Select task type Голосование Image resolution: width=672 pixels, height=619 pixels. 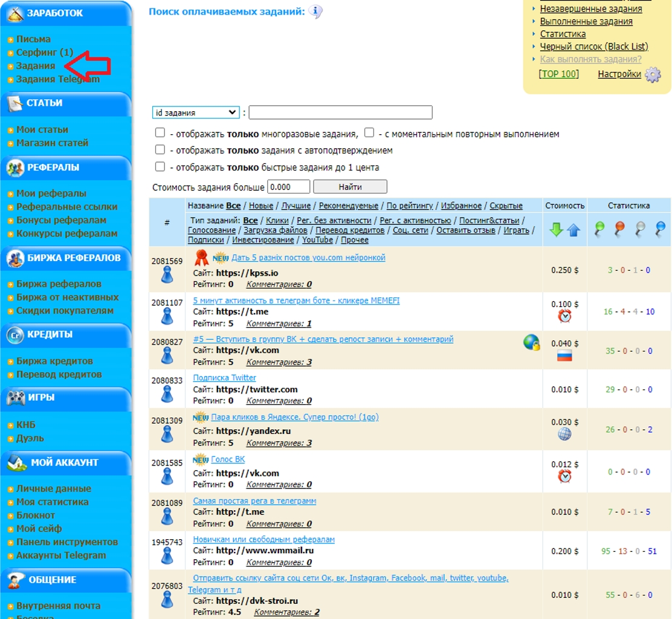pos(212,230)
